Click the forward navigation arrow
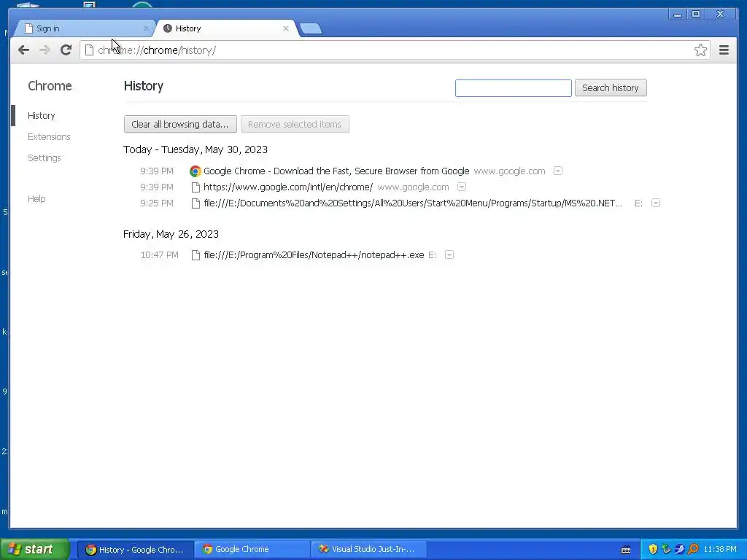 click(x=44, y=50)
